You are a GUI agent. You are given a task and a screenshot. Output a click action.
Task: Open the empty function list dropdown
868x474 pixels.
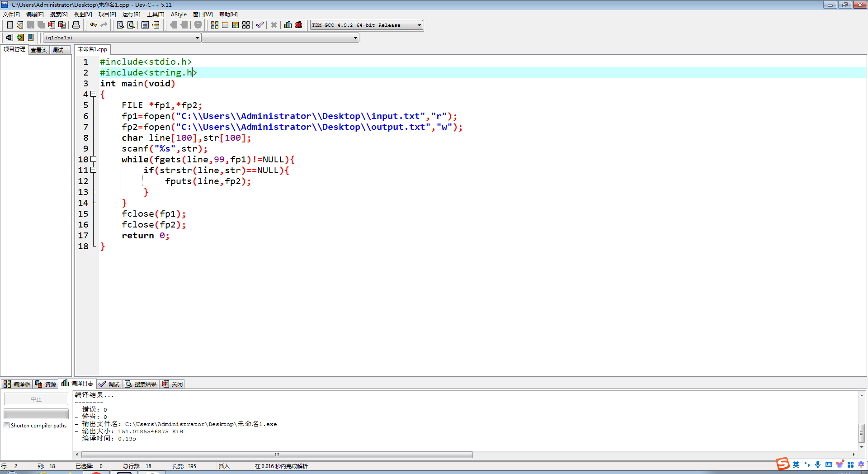[280, 38]
